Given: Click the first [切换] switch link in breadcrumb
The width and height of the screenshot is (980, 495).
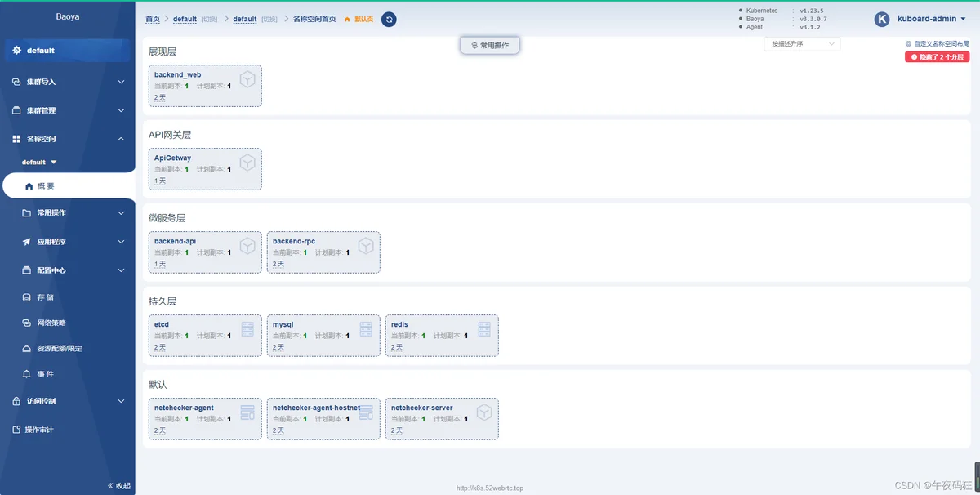Looking at the screenshot, I should (x=209, y=20).
